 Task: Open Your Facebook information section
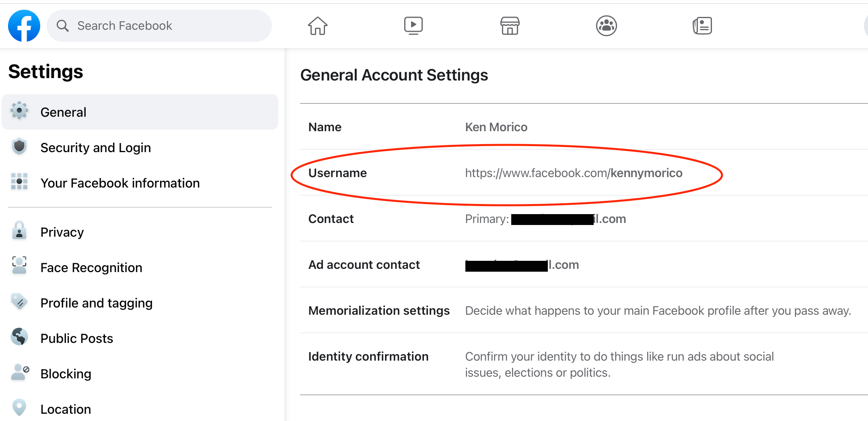(120, 183)
